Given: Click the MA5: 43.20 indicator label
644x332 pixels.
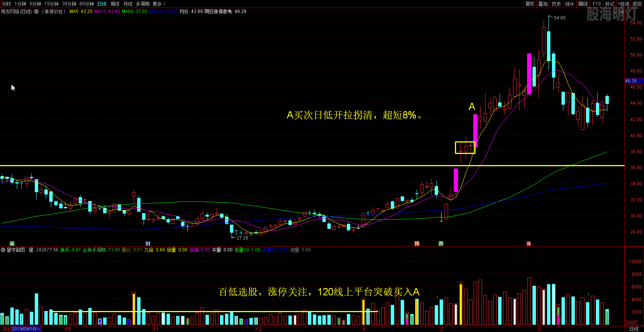Looking at the screenshot, I should [x=81, y=11].
